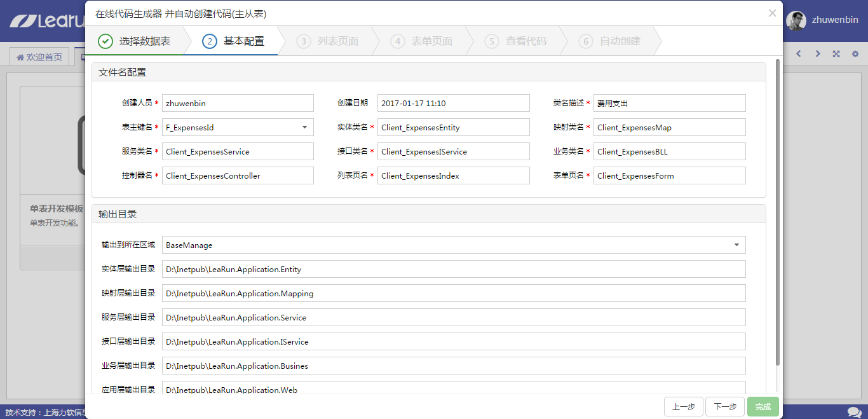868x419 pixels.
Task: Focus the 实体类名 input field
Action: click(x=454, y=127)
